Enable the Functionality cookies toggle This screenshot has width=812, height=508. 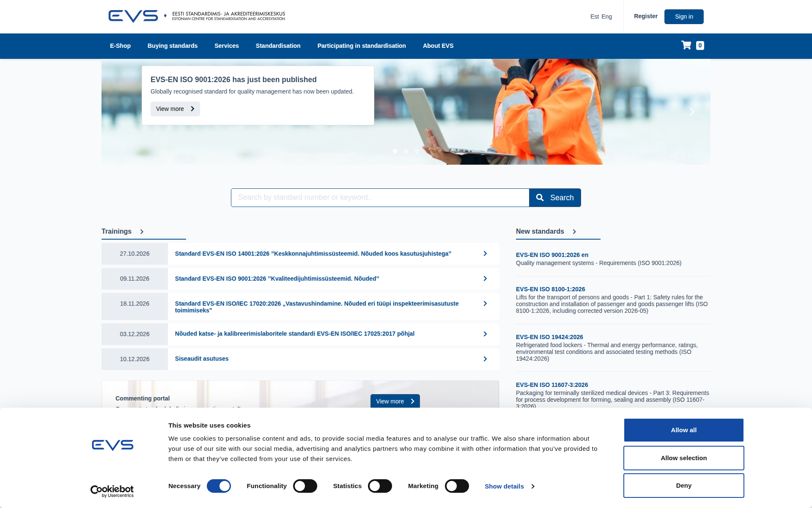[x=305, y=486]
